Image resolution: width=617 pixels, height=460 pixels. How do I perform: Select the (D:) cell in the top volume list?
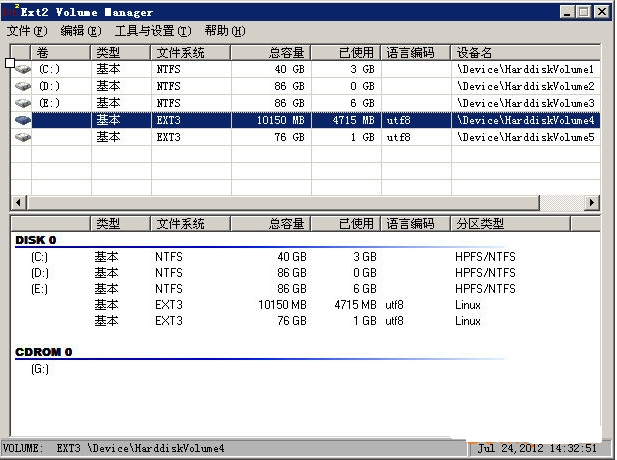pyautogui.click(x=49, y=86)
